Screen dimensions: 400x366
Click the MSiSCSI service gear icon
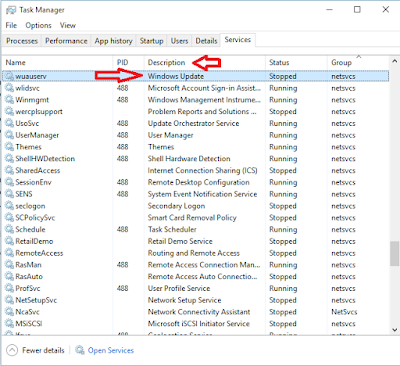point(10,324)
